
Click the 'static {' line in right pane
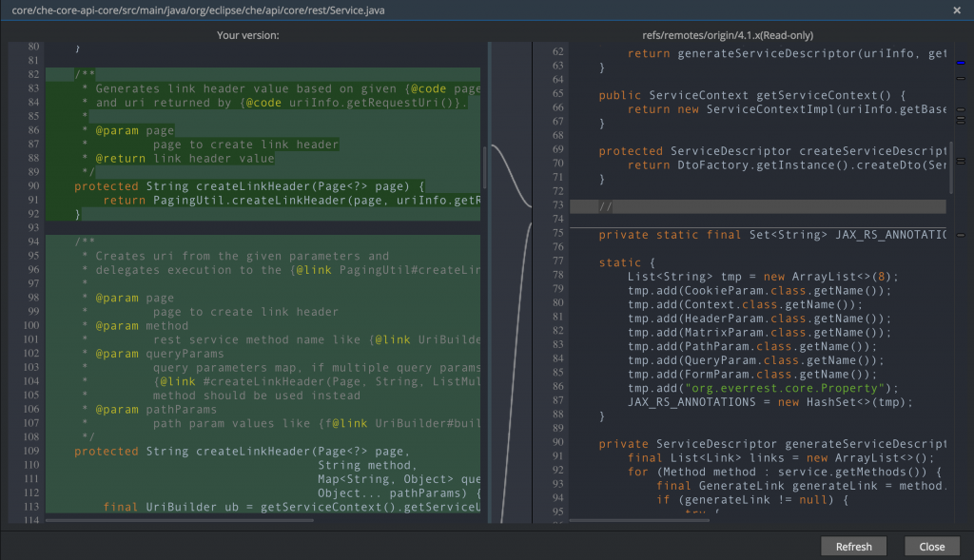(x=627, y=261)
